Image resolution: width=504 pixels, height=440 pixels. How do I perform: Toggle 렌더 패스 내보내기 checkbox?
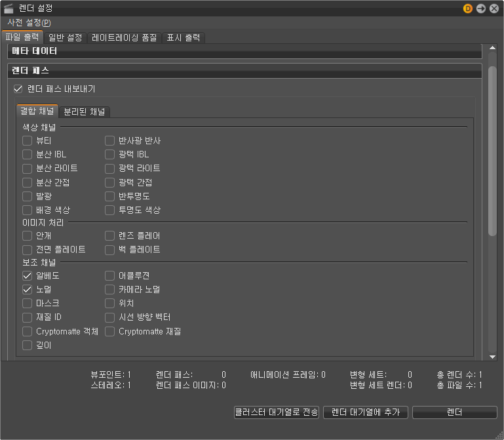coord(18,89)
